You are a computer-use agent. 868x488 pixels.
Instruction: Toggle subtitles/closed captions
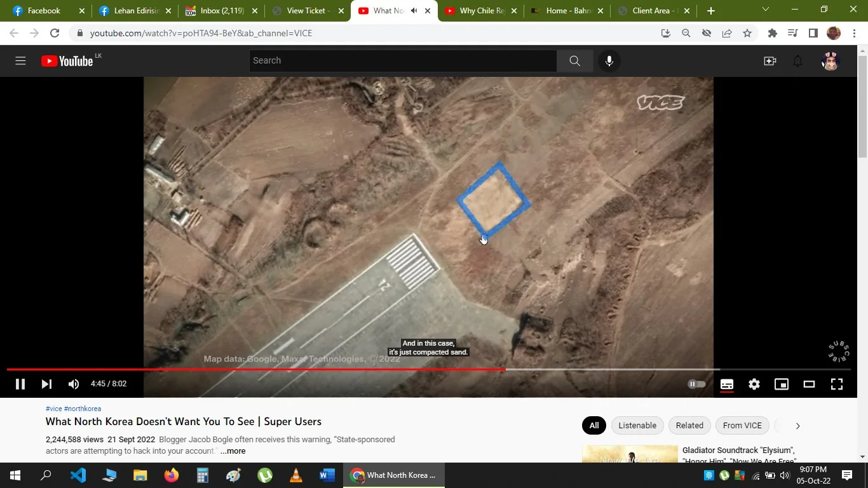[727, 384]
